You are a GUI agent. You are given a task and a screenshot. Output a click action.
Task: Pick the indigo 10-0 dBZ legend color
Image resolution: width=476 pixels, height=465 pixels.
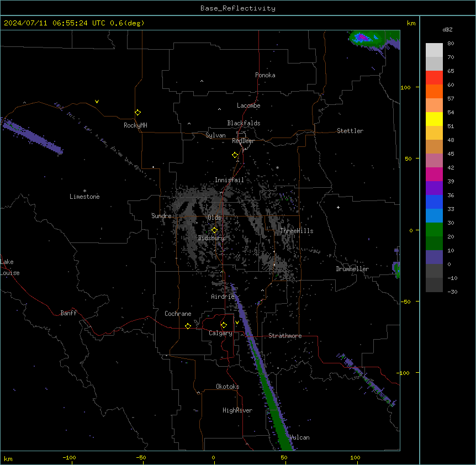434,257
